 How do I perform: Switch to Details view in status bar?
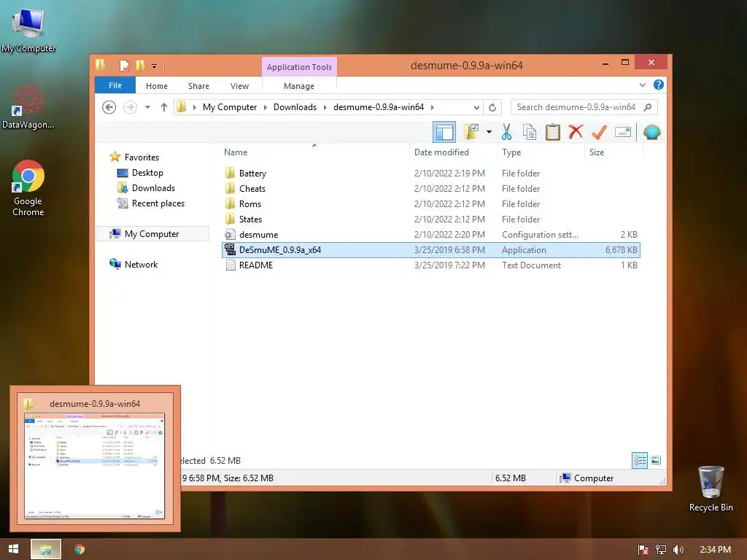[x=640, y=461]
